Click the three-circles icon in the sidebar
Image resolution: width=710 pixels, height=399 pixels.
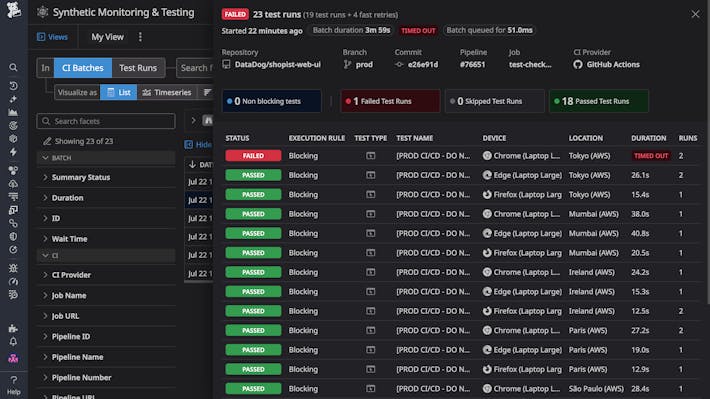click(x=13, y=170)
